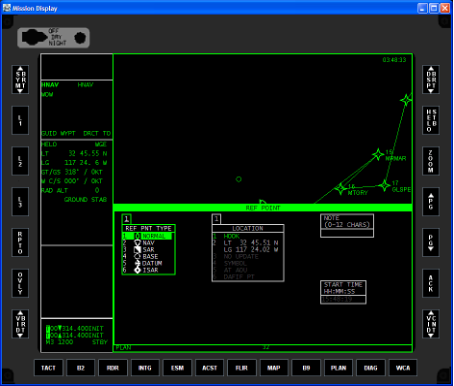The width and height of the screenshot is (454, 386).
Task: Click the NOTE (0-12 CHARS) entry field
Action: [x=347, y=233]
